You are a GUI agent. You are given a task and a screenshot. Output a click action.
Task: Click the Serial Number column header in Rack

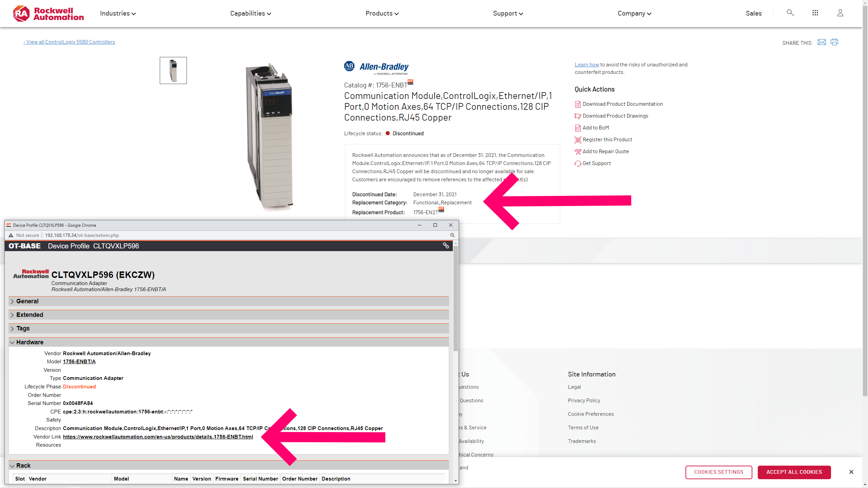(260, 479)
